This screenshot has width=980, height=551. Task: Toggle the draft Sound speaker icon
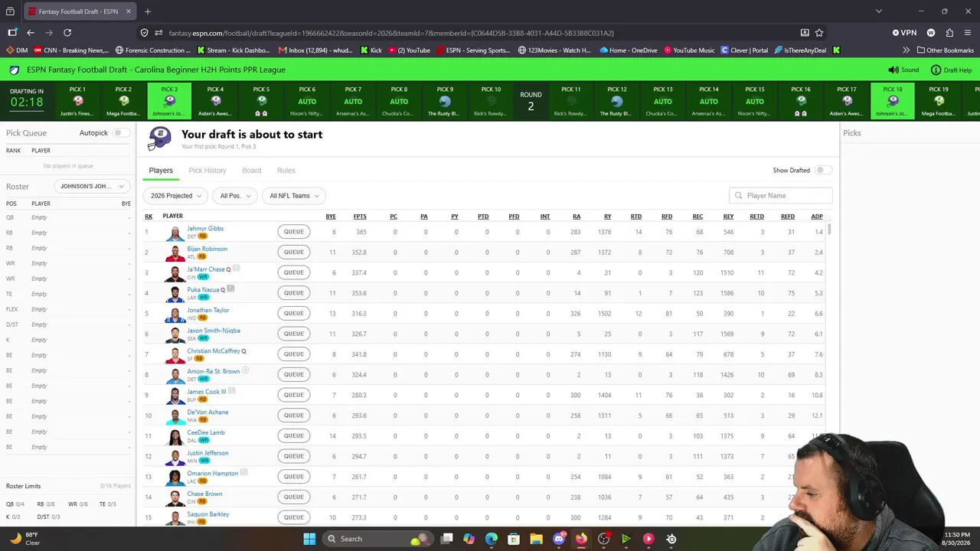[x=893, y=70]
